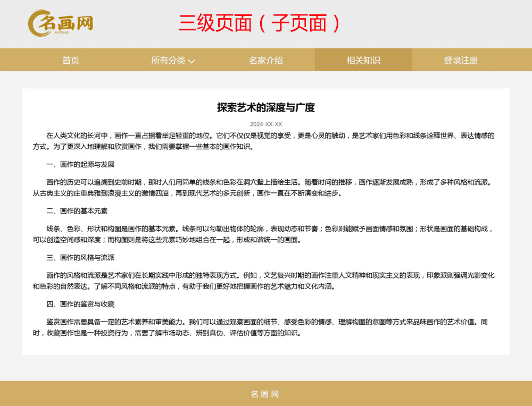Screen dimensions: 532x406
Task: Click the 登录注册 link
Action: click(461, 60)
